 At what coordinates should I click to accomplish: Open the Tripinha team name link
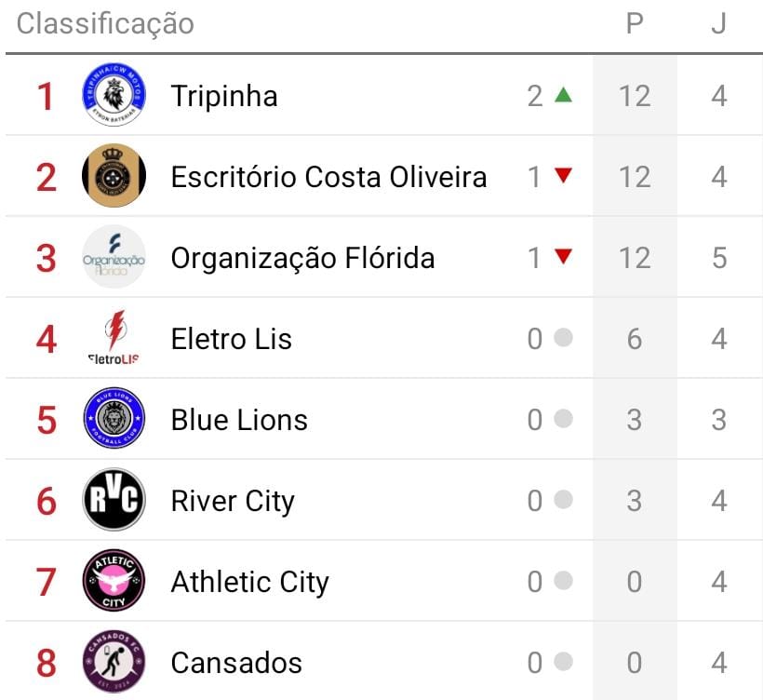coord(224,96)
